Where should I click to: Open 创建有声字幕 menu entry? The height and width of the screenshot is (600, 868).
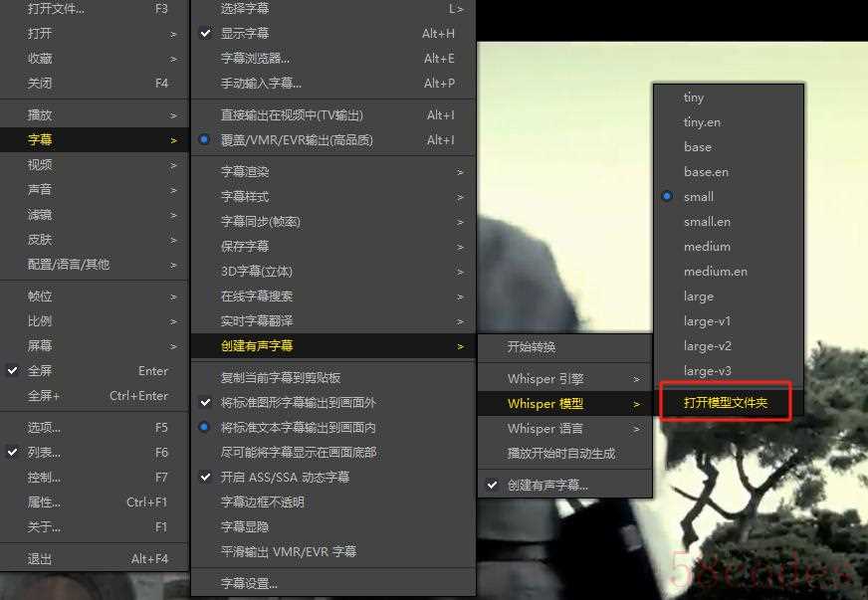coord(332,346)
